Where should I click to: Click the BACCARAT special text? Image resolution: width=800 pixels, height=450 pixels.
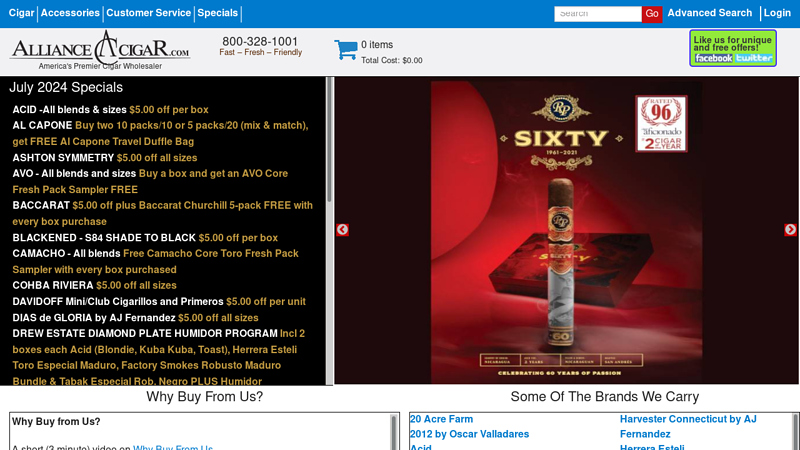[x=163, y=213]
